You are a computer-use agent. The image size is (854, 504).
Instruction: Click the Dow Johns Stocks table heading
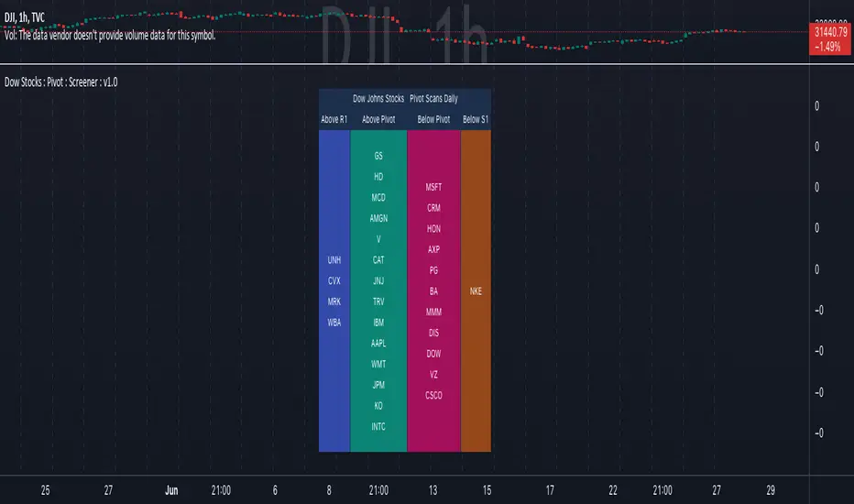pos(378,99)
